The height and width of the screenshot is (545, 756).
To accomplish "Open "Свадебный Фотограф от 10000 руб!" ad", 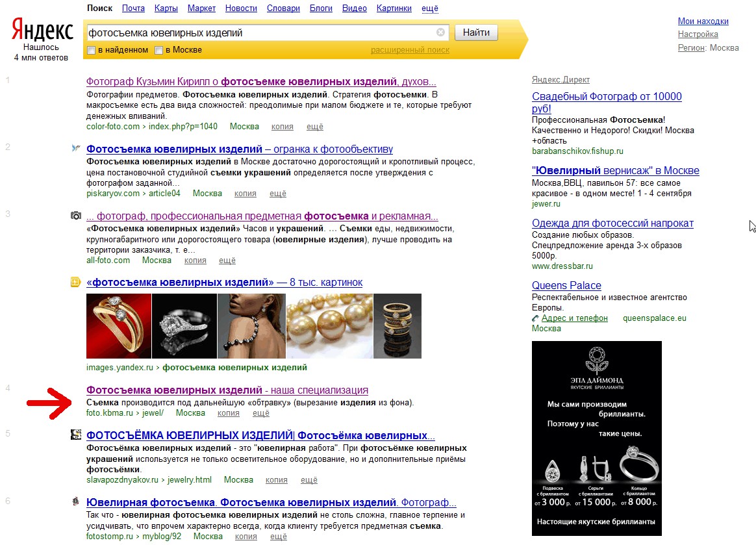I will pyautogui.click(x=607, y=102).
